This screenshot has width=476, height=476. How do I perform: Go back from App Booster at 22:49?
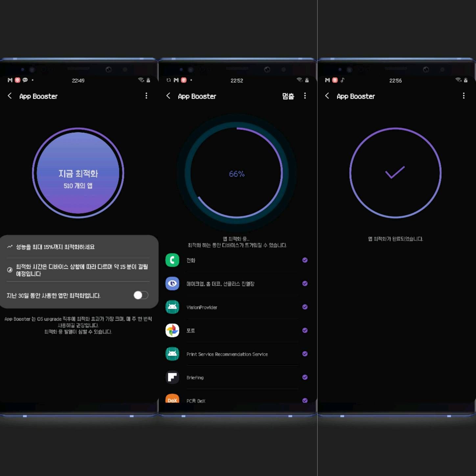pos(10,96)
